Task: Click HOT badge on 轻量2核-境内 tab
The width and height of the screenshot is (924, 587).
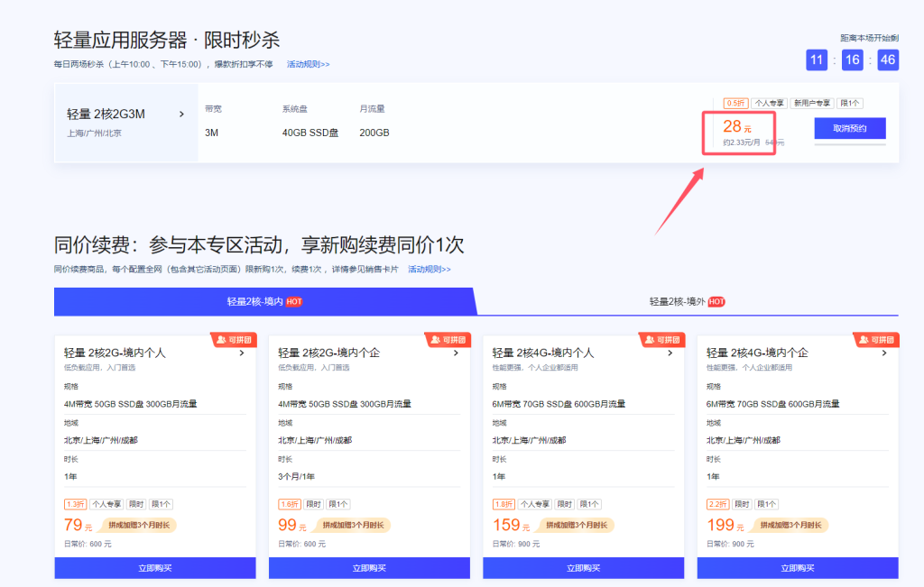Action: pos(294,301)
